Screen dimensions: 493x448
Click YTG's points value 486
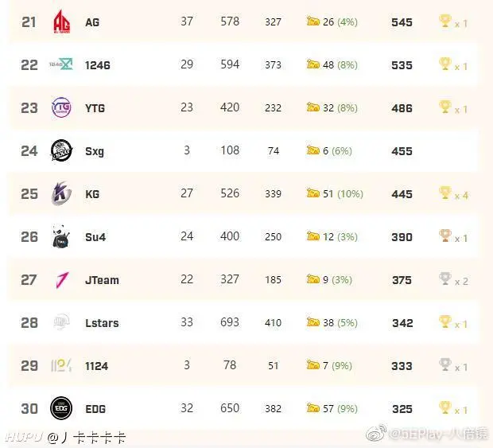click(402, 108)
